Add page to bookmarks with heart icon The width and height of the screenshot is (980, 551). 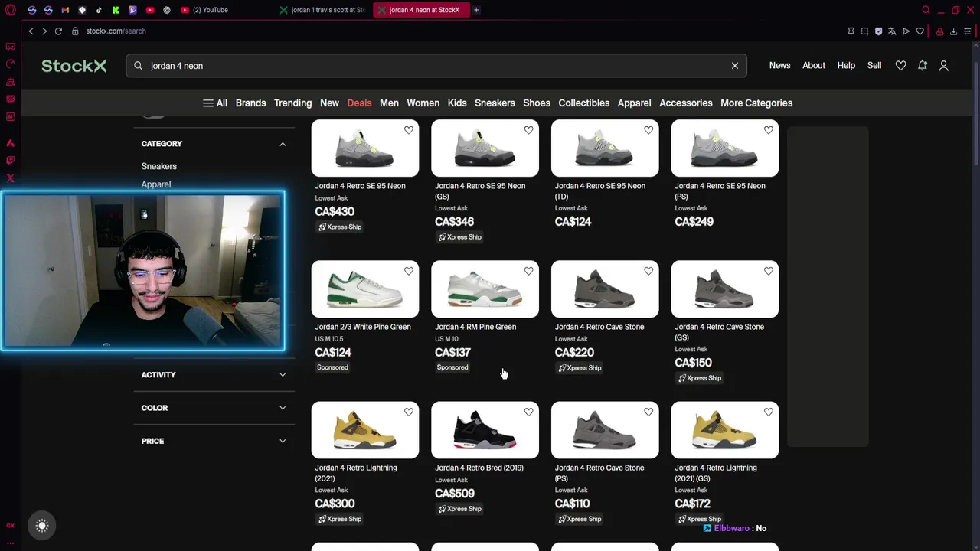920,31
